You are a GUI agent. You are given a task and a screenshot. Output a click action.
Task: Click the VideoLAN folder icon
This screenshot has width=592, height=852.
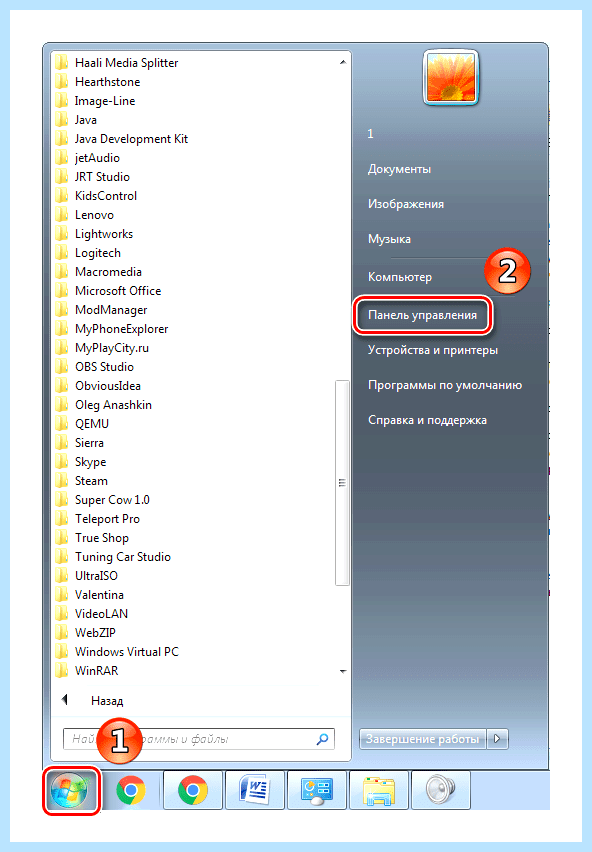click(x=61, y=613)
